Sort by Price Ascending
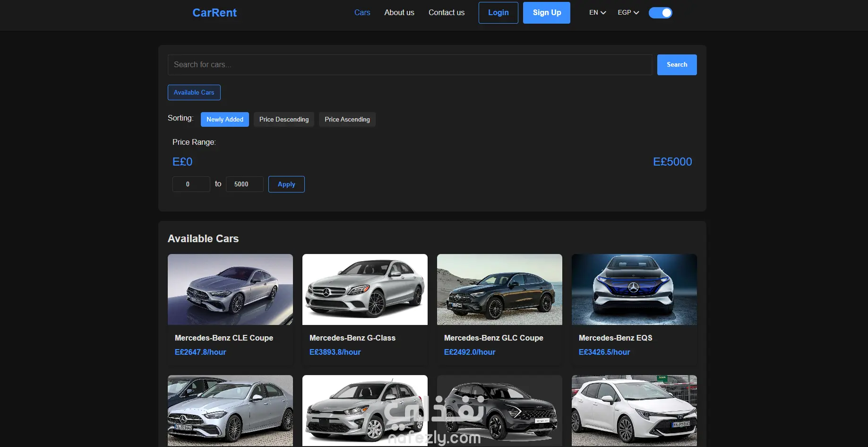The width and height of the screenshot is (868, 447). [347, 120]
